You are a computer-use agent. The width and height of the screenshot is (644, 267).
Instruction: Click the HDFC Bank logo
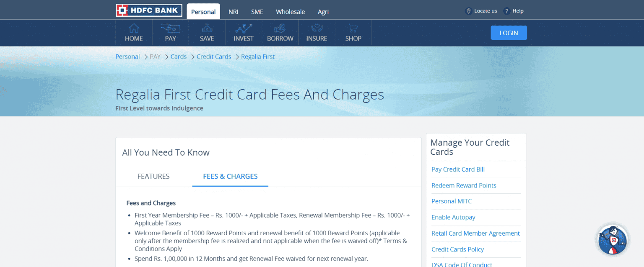click(149, 10)
